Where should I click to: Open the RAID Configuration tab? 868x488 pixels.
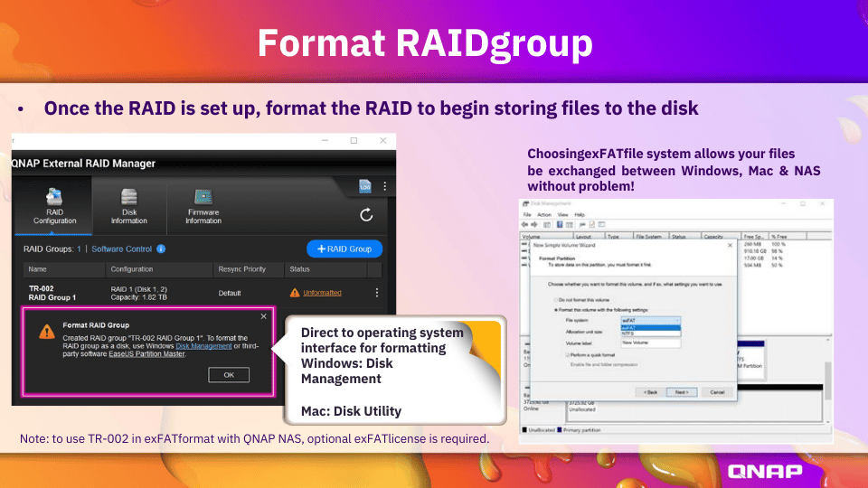pyautogui.click(x=54, y=206)
